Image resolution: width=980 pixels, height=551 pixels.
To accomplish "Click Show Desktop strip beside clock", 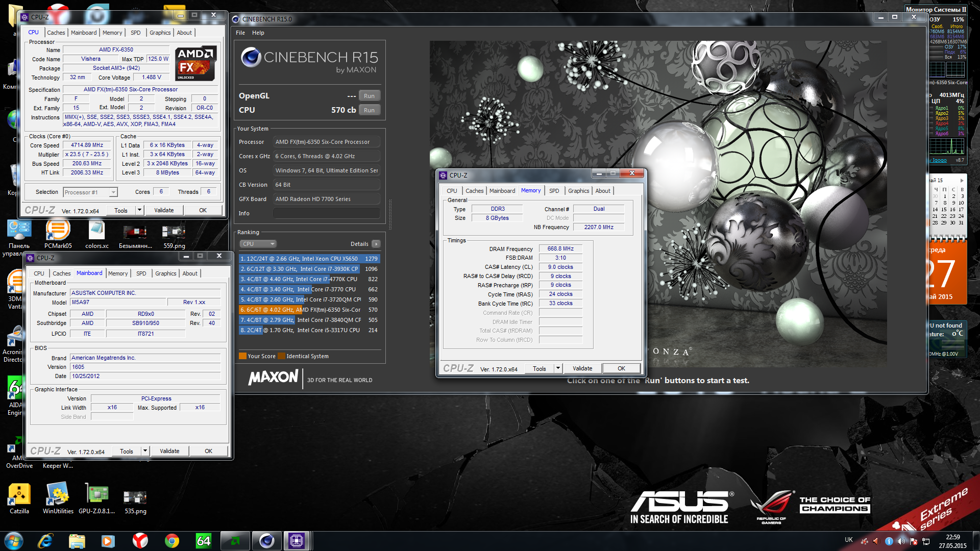I will [x=976, y=541].
